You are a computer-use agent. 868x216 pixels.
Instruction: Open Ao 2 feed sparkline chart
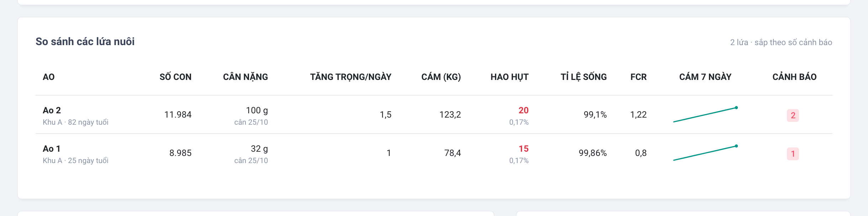coord(705,115)
